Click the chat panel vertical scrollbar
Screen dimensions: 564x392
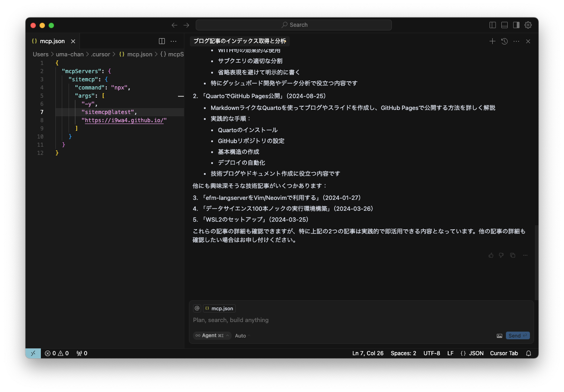coord(536,263)
